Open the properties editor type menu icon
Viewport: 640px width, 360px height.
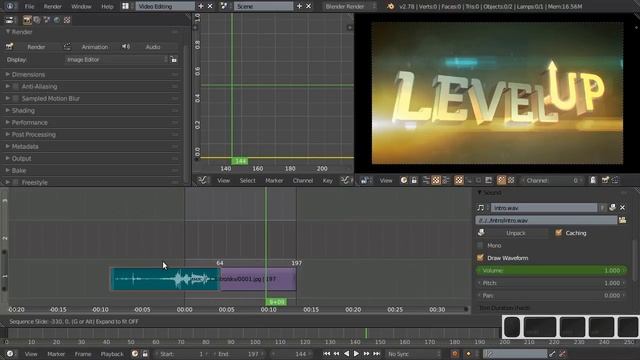9,20
